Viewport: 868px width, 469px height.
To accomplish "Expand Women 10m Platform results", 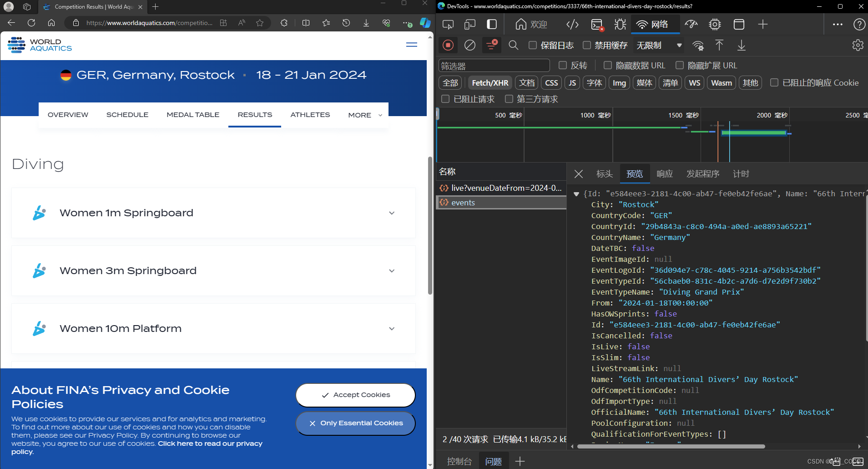I will point(213,328).
